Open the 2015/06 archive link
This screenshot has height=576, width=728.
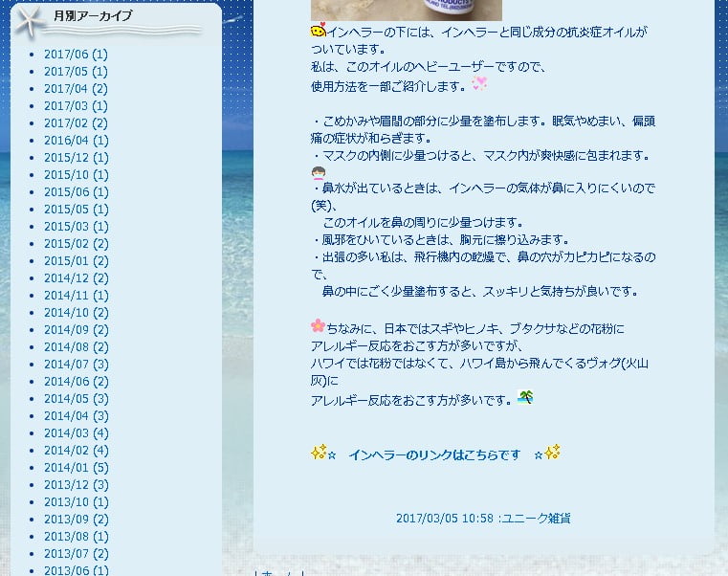tap(77, 192)
